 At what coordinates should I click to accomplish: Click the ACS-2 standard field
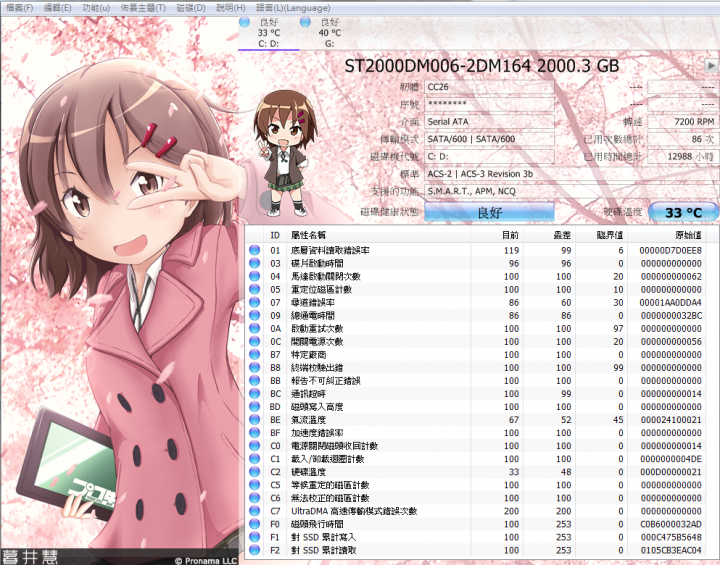571,174
